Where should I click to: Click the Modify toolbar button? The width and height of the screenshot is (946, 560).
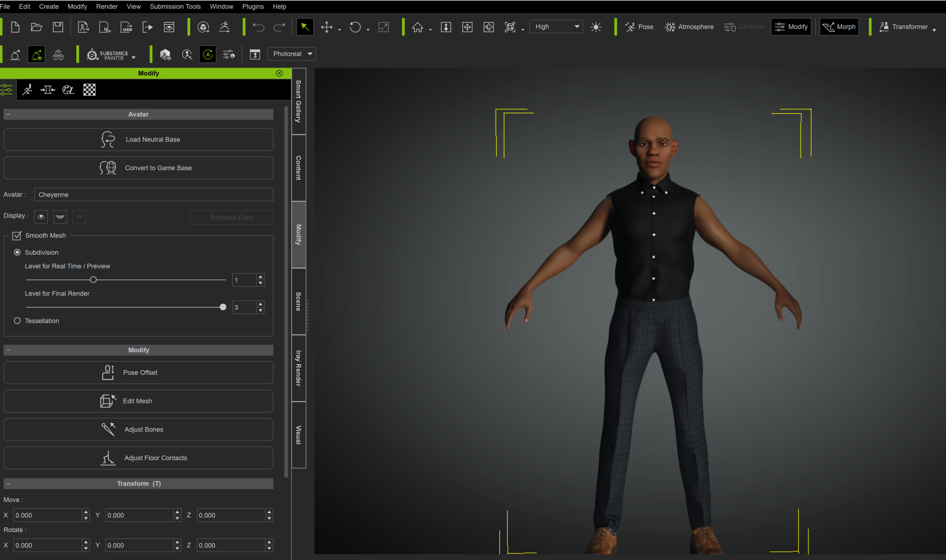[791, 27]
